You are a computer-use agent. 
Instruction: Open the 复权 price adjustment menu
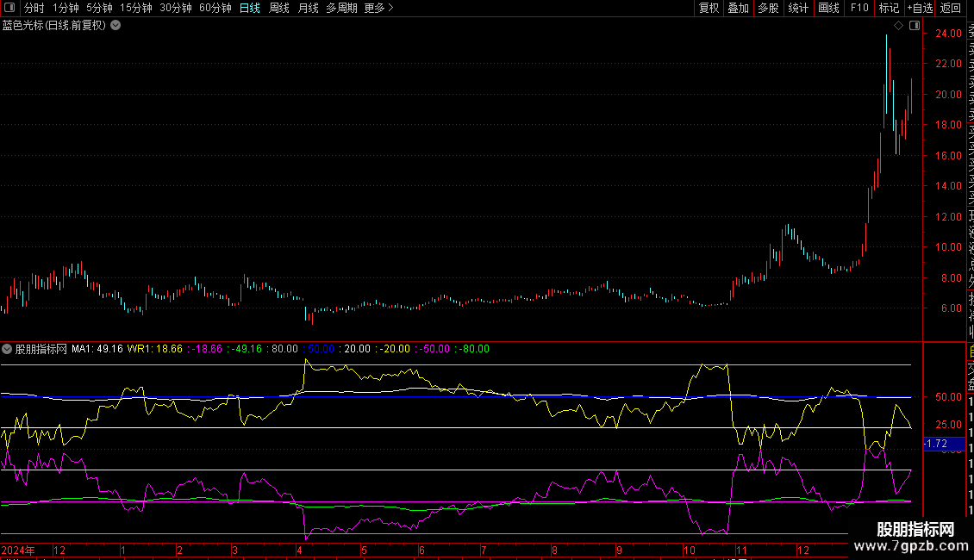(709, 8)
